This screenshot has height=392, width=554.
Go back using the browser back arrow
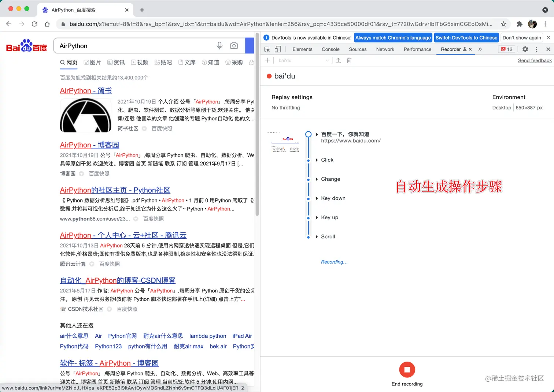[9, 24]
